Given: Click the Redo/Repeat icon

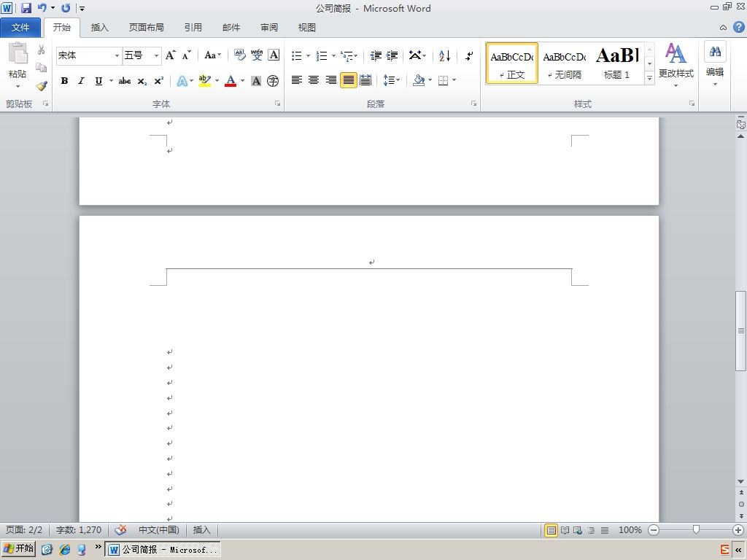Looking at the screenshot, I should coord(66,8).
